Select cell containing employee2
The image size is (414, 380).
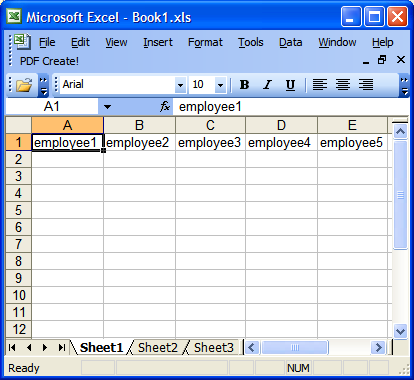pos(139,142)
